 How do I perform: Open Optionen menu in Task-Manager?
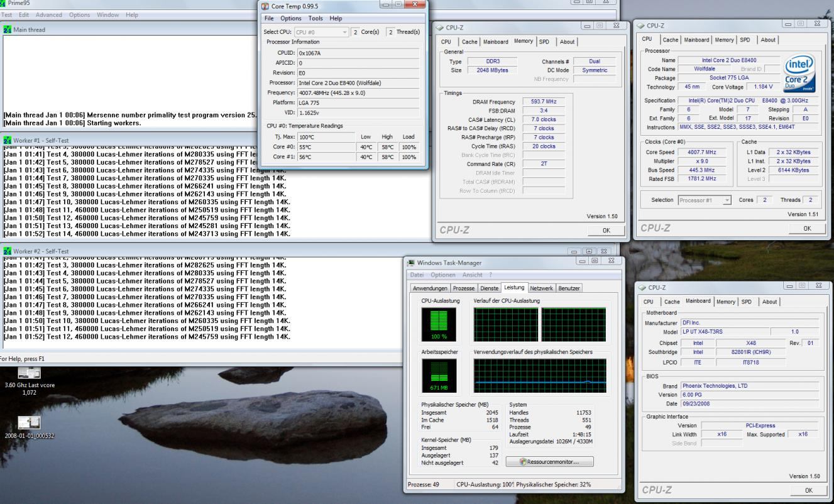[x=444, y=276]
